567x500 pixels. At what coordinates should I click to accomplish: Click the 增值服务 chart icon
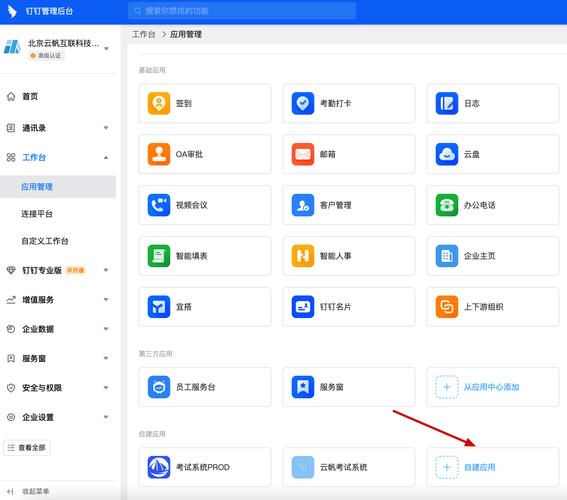pyautogui.click(x=11, y=300)
